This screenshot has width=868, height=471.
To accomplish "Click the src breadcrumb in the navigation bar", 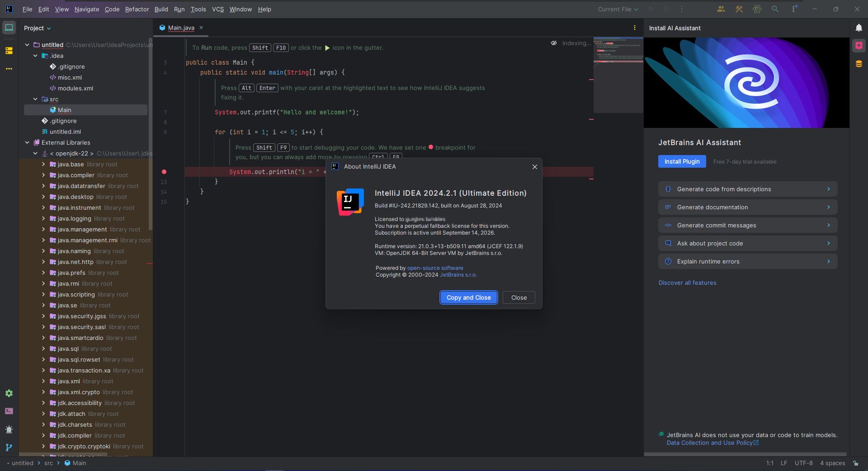I will coord(48,463).
